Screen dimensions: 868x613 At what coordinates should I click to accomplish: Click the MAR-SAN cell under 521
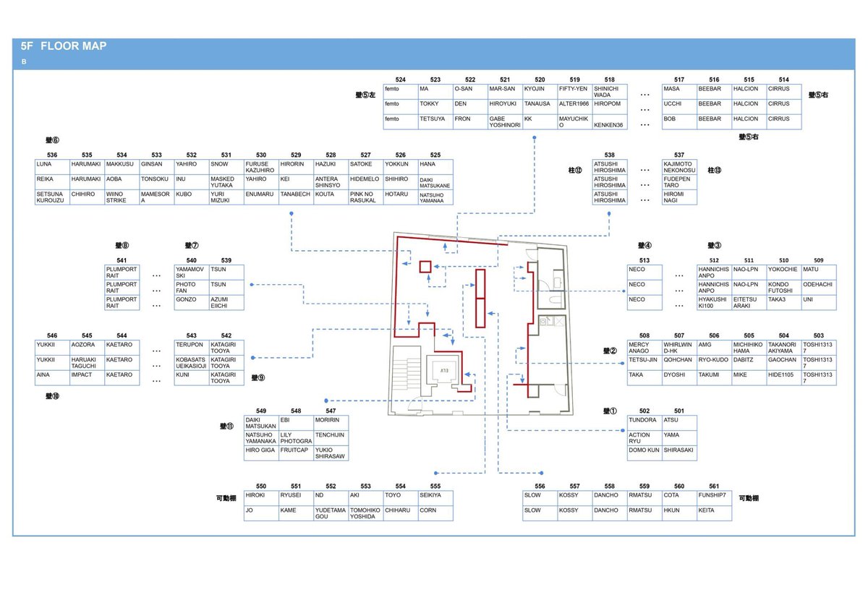tap(506, 92)
